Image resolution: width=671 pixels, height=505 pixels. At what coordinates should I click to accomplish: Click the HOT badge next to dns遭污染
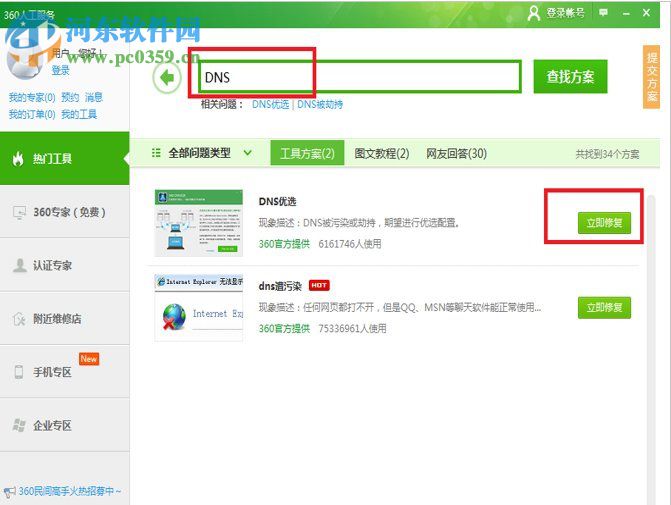tap(319, 285)
